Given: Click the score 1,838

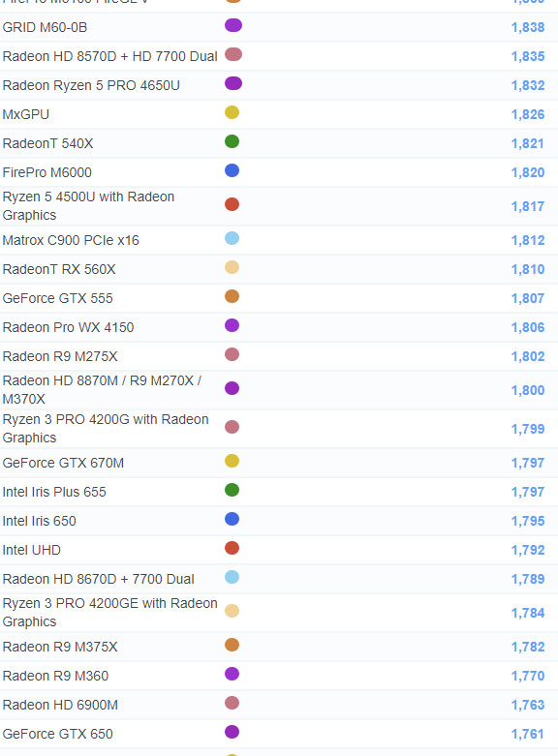Looking at the screenshot, I should click(528, 27).
